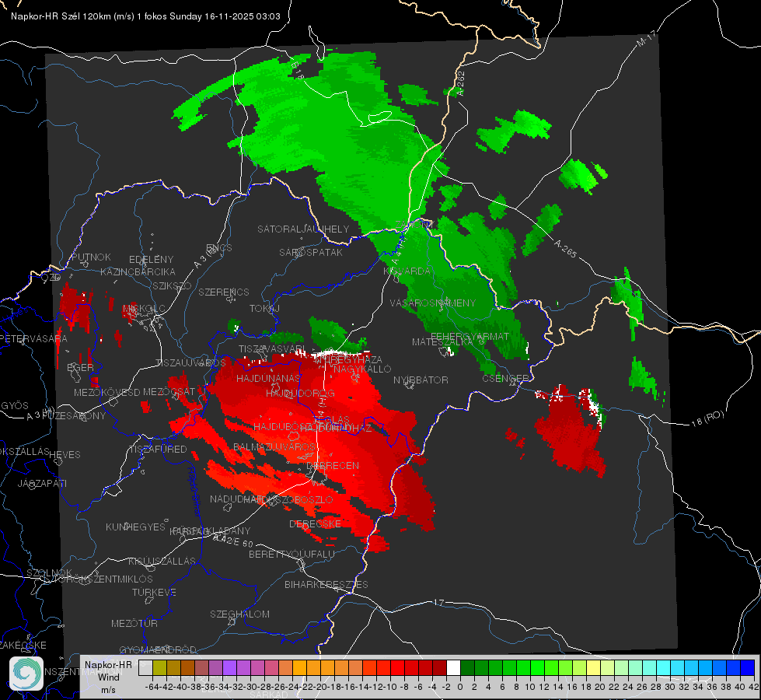Click the BALMAZUJVAROS city label
This screenshot has width=761, height=700.
click(274, 446)
